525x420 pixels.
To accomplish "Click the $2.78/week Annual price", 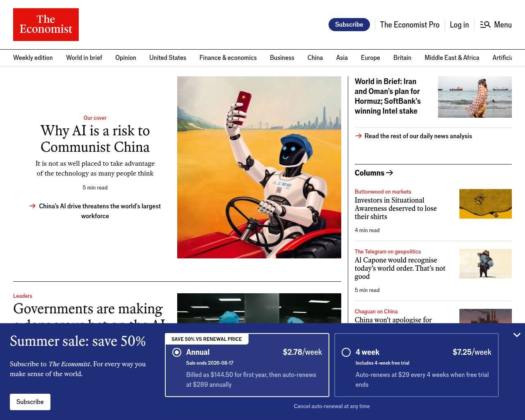I will [x=302, y=352].
